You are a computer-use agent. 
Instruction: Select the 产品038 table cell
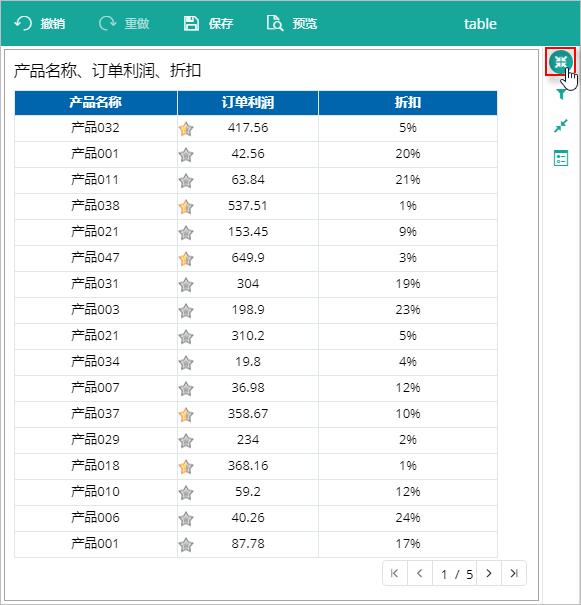(x=96, y=206)
